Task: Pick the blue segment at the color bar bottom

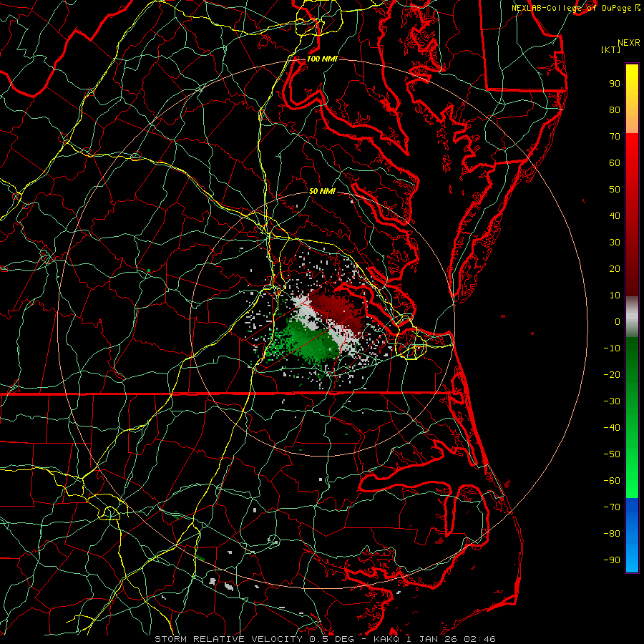Action: point(632,535)
